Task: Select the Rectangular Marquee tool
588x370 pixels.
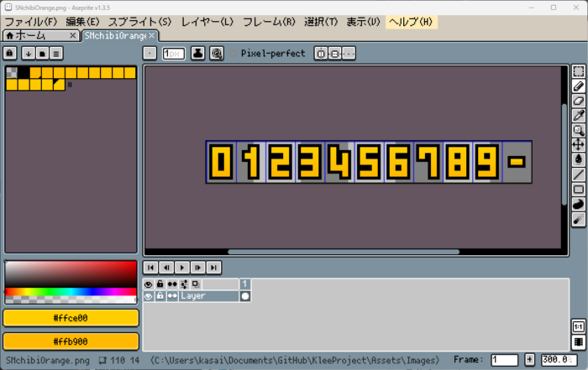Action: point(578,72)
